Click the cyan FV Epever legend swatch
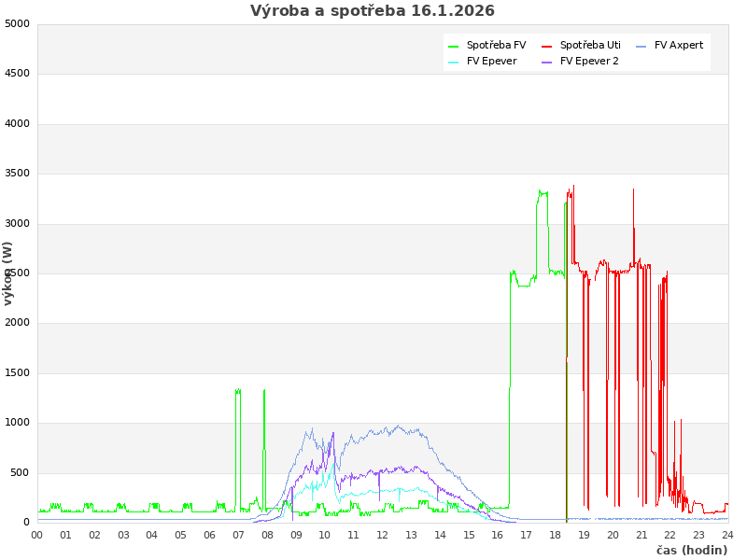The height and width of the screenshot is (560, 747). 454,62
